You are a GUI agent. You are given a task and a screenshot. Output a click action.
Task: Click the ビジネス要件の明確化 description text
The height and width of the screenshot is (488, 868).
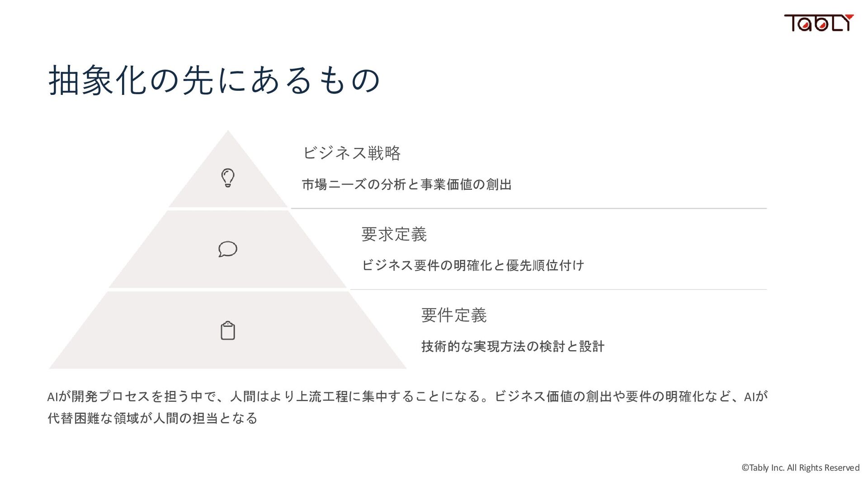click(473, 265)
